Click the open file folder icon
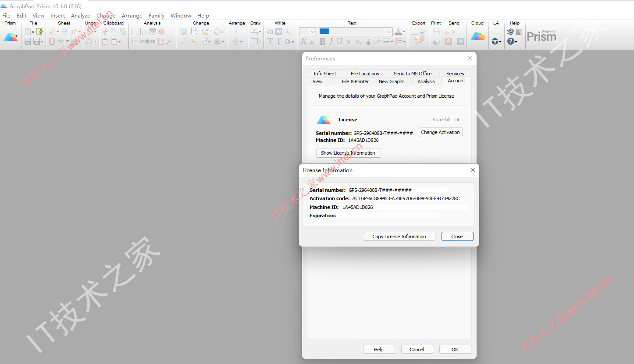This screenshot has height=364, width=634. coord(39,32)
